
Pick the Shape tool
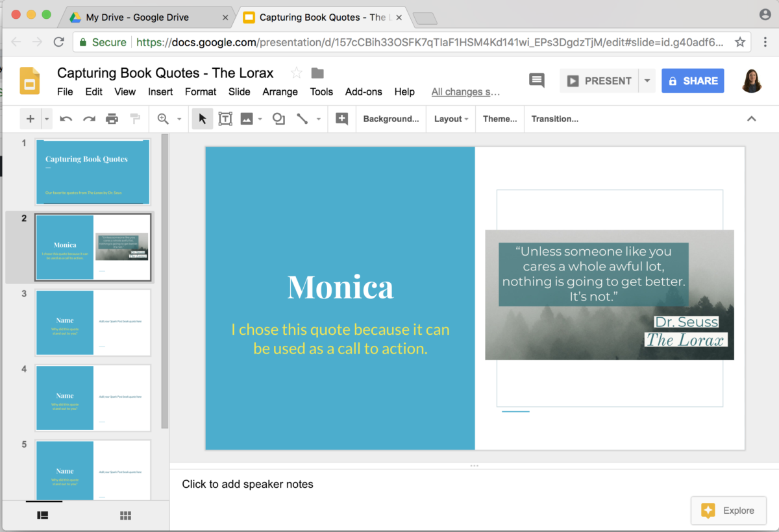(278, 119)
